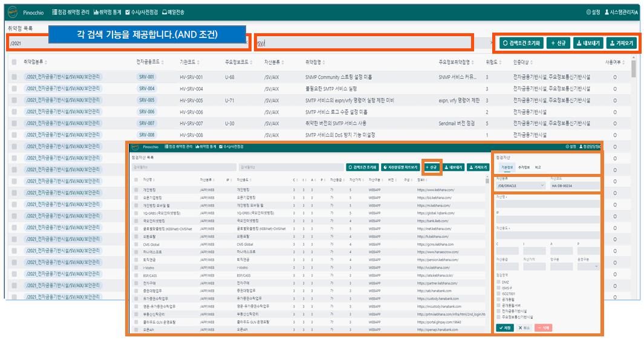Viewport: 644px width, 340px height.
Task: Sort asset list by 자산등급 arrows
Action: (343, 179)
